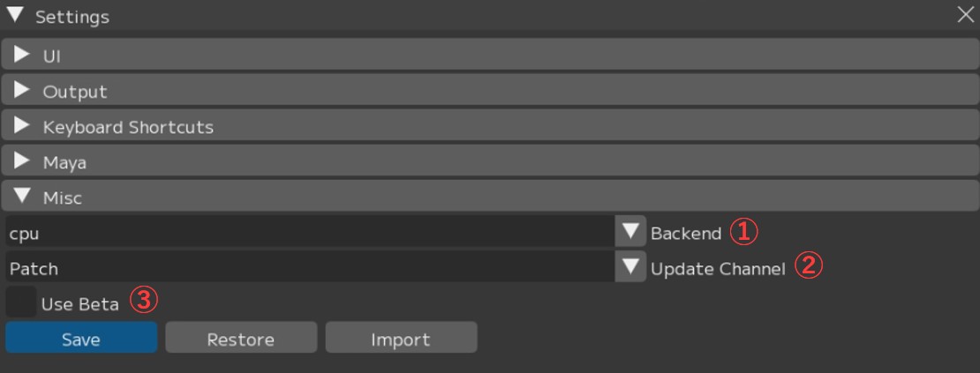Screen dimensions: 980x373
Task: Open the Backend dropdown arrow
Action: pos(630,233)
